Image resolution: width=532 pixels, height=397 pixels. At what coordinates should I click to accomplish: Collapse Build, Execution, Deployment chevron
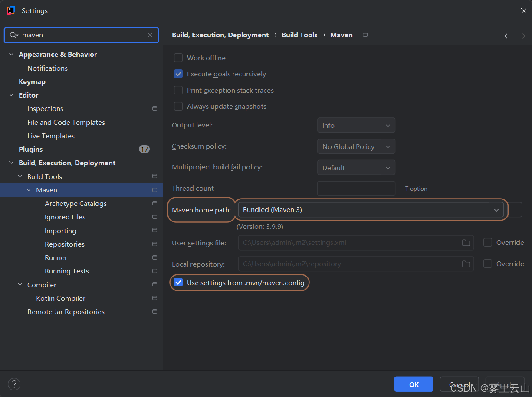point(11,163)
